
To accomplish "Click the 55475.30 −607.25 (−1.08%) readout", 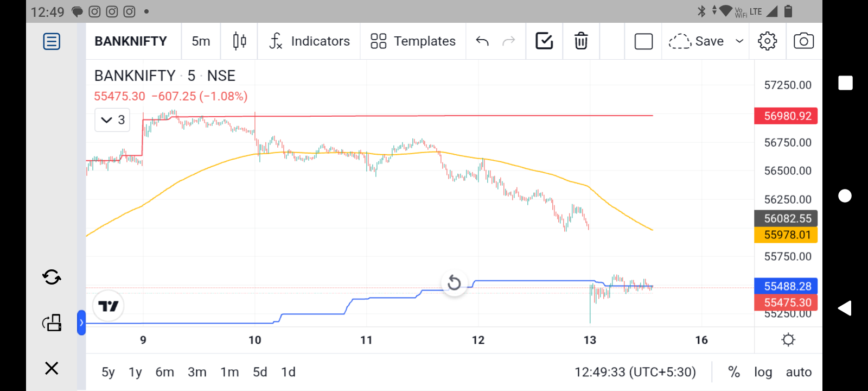I will coord(171,96).
